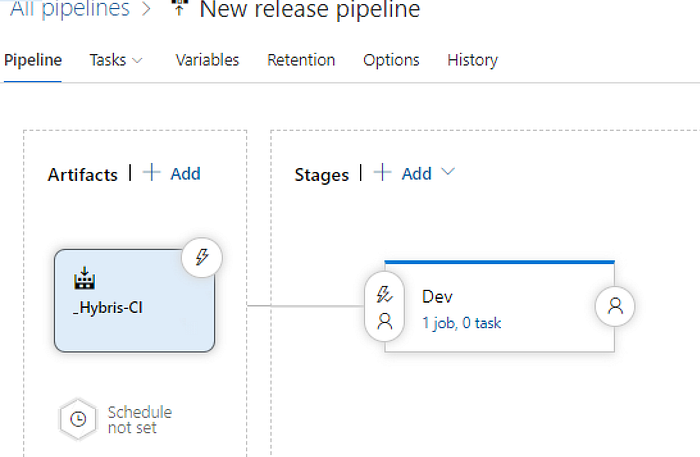Click the plus icon next to Artifacts Add
This screenshot has width=700, height=457.
pos(152,173)
